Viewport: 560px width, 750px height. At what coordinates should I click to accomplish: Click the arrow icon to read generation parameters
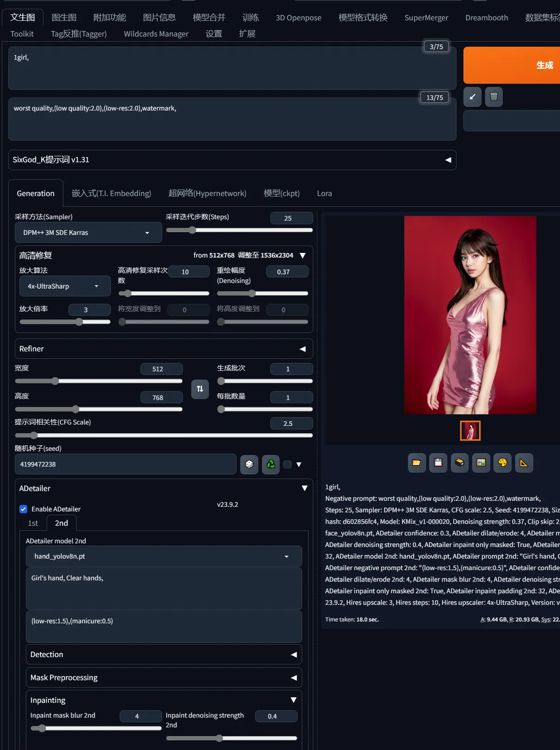coord(472,97)
